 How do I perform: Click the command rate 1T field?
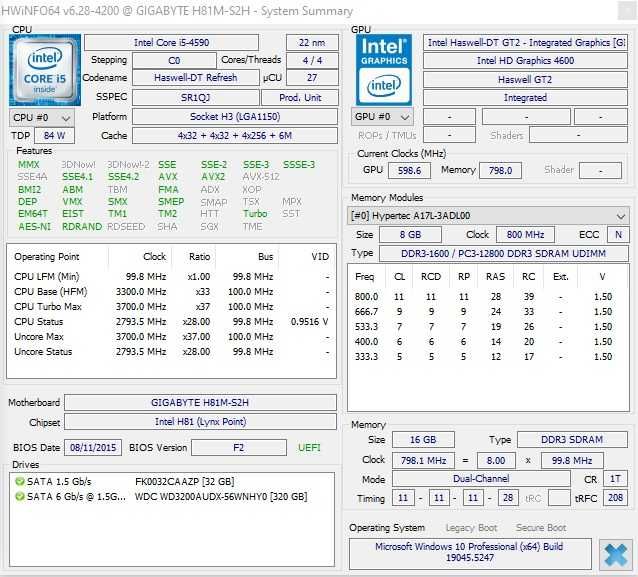pyautogui.click(x=615, y=479)
